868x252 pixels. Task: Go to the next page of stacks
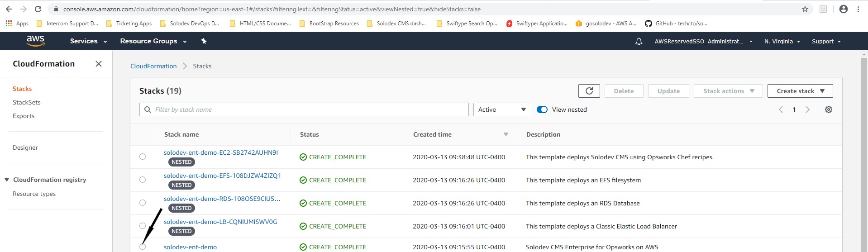click(x=807, y=109)
